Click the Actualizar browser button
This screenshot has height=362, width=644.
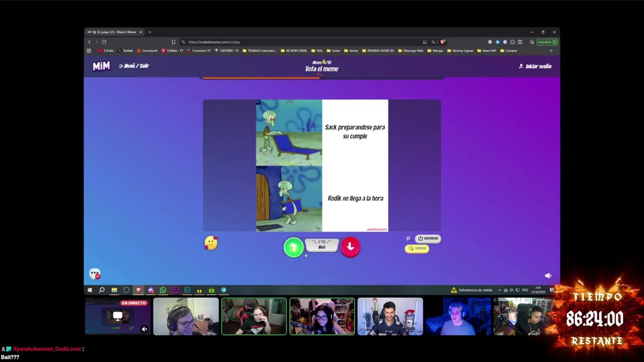[546, 42]
